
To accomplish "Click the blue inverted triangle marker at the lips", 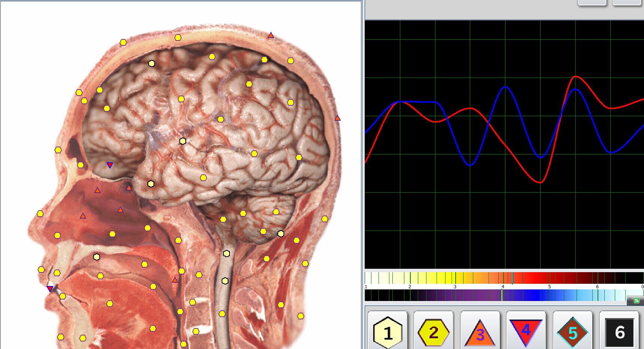I will (50, 289).
